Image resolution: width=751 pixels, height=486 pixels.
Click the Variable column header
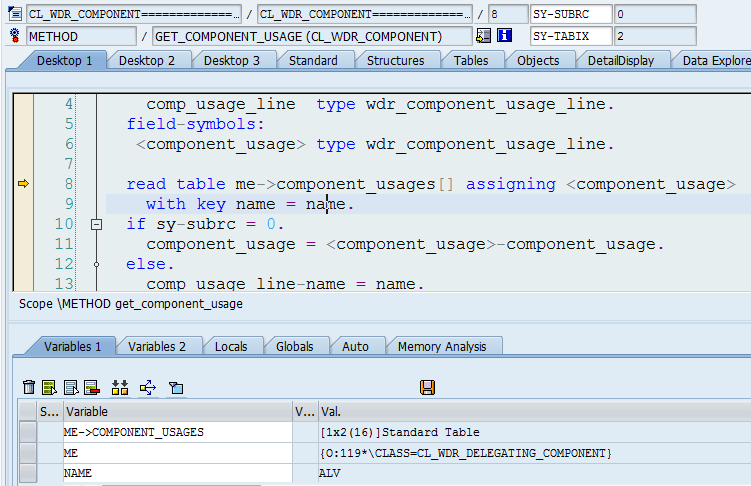click(x=178, y=411)
